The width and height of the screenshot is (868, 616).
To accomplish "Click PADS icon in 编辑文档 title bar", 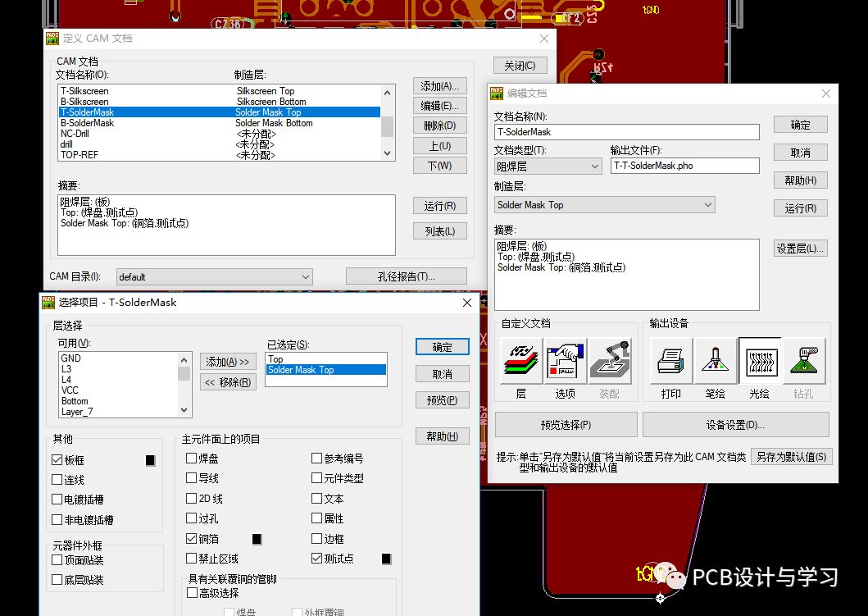I will 498,94.
